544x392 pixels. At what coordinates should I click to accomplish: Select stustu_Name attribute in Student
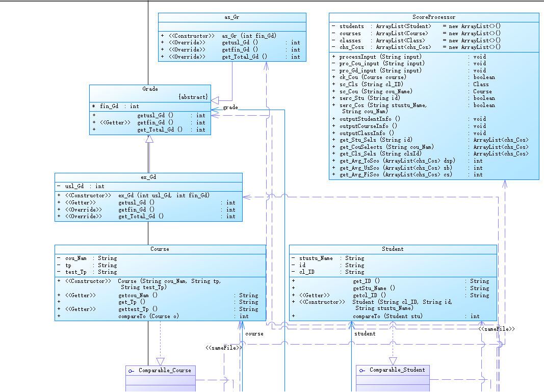[x=328, y=258]
